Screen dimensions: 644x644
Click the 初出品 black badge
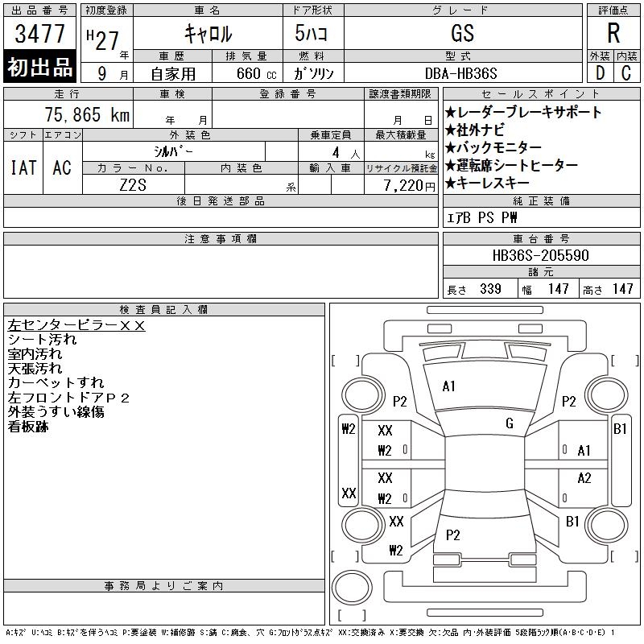(39, 67)
